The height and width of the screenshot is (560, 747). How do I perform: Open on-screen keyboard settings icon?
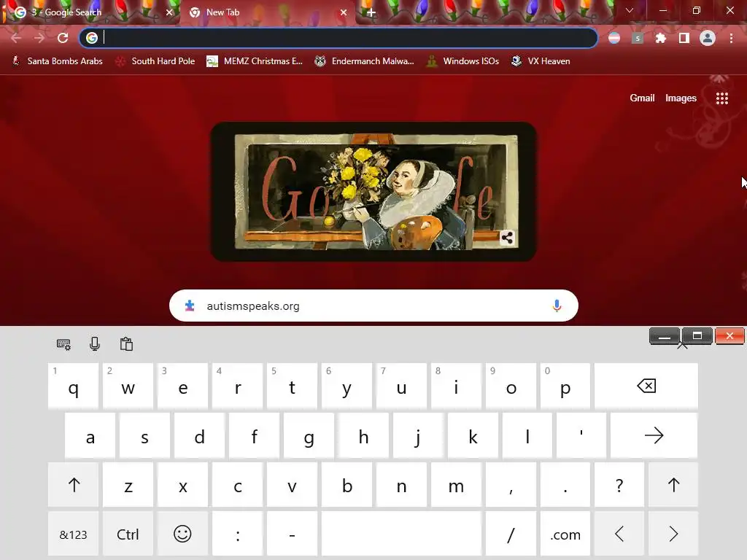tap(63, 344)
